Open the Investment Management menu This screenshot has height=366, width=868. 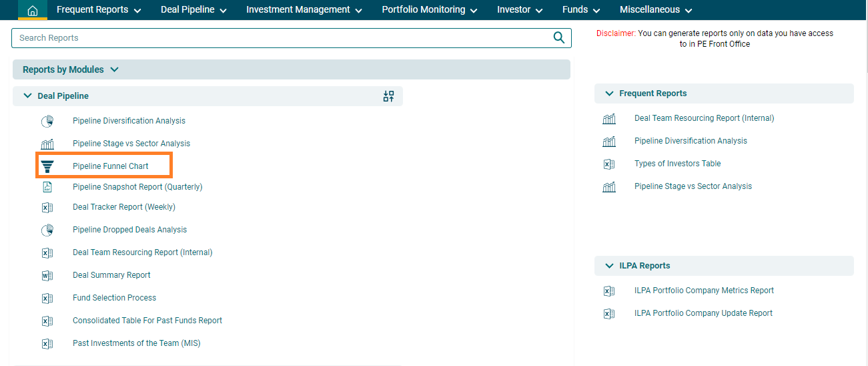click(304, 10)
